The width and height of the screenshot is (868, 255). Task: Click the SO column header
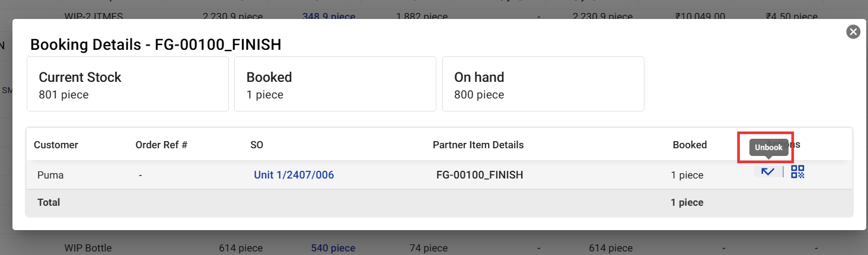(x=257, y=145)
